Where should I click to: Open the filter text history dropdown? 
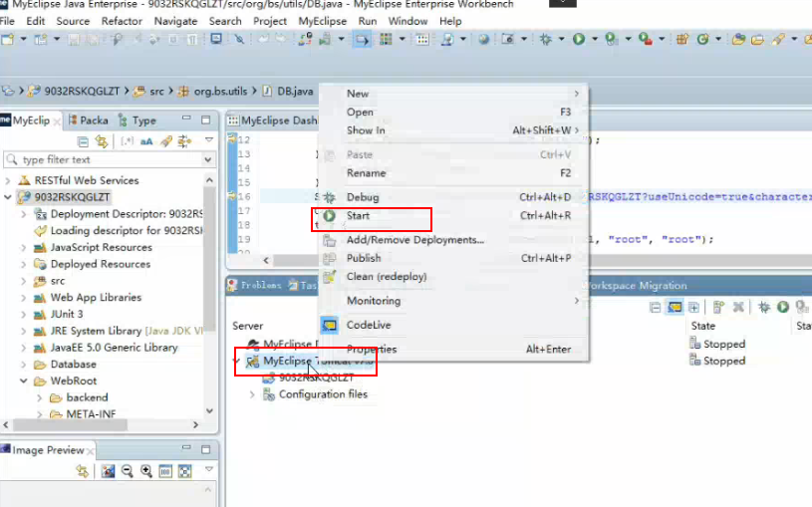tap(207, 159)
